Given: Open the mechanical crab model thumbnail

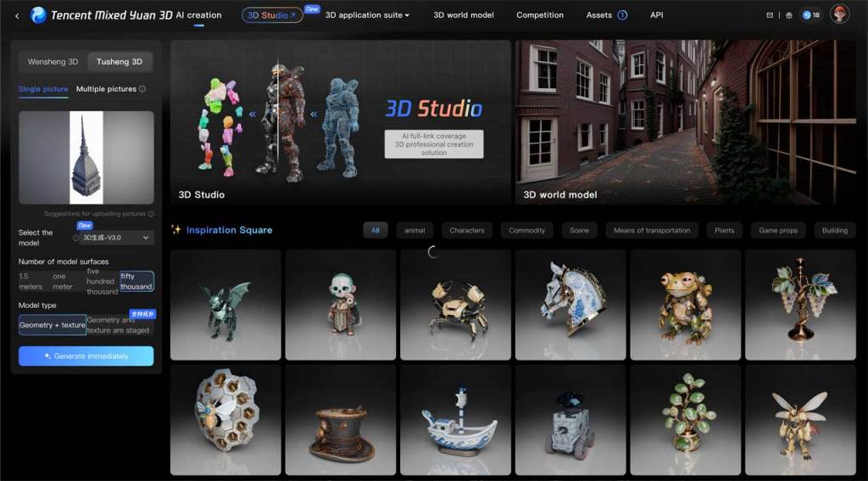Looking at the screenshot, I should [455, 305].
